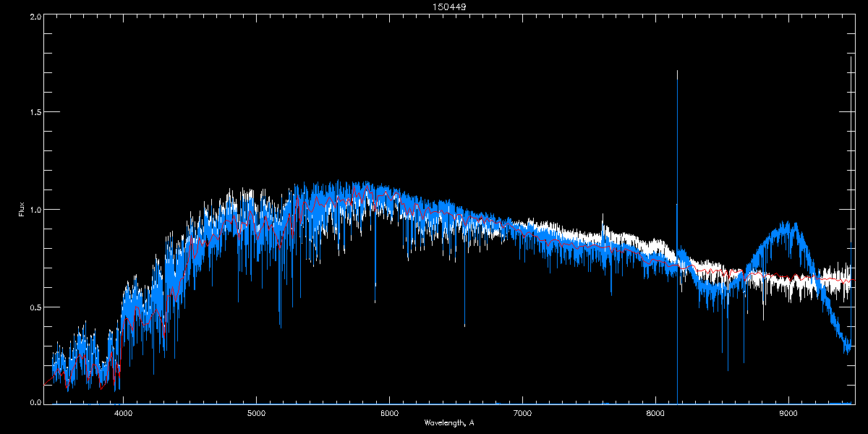Click the 0.0 flux tick label
This screenshot has width=868, height=434.
[x=35, y=402]
